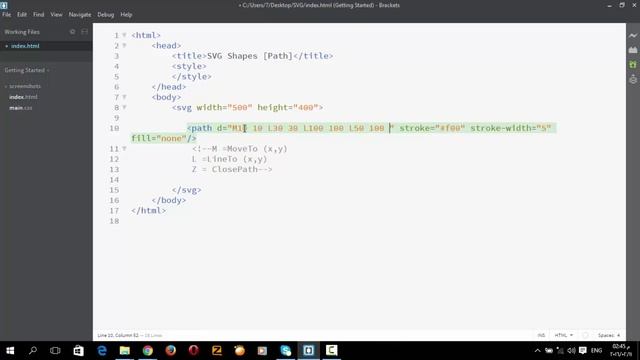Collapse the head tag fold on line 2
This screenshot has width=640, height=360.
click(x=124, y=45)
